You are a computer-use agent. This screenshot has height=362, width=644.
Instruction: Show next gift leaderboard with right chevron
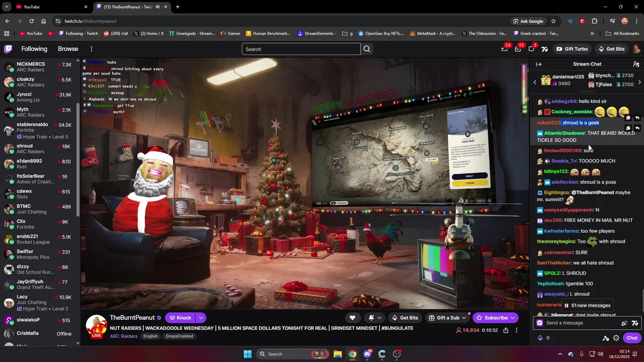tap(639, 82)
